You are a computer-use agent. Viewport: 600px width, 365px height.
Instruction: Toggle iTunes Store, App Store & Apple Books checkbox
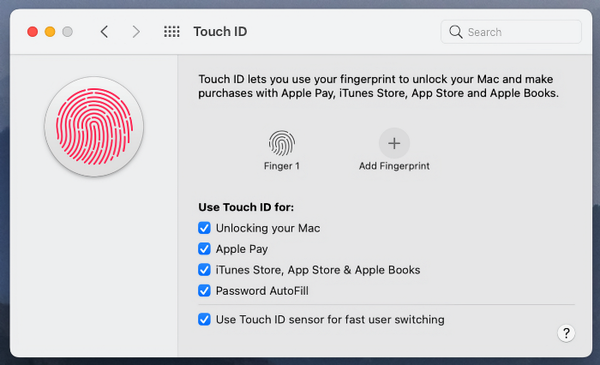click(204, 270)
